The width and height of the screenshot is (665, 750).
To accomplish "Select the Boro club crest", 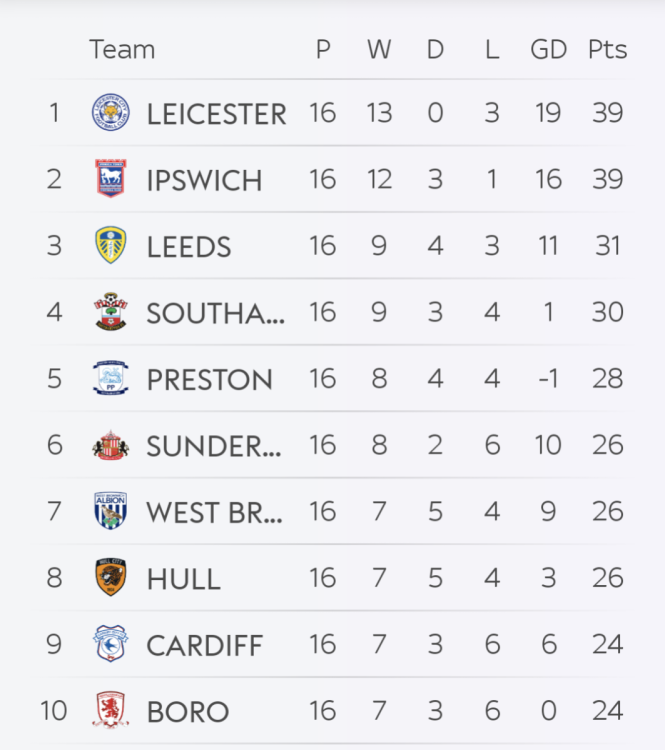I will pos(110,711).
